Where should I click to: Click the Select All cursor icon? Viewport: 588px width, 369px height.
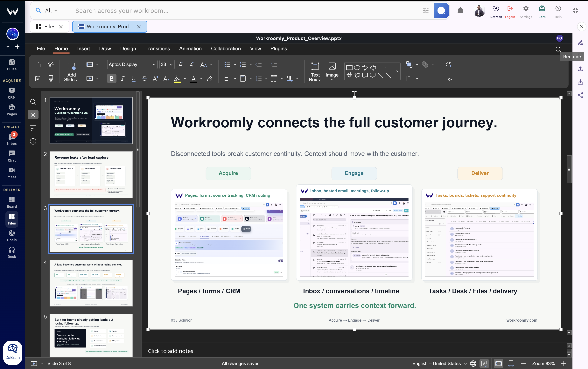point(448,78)
